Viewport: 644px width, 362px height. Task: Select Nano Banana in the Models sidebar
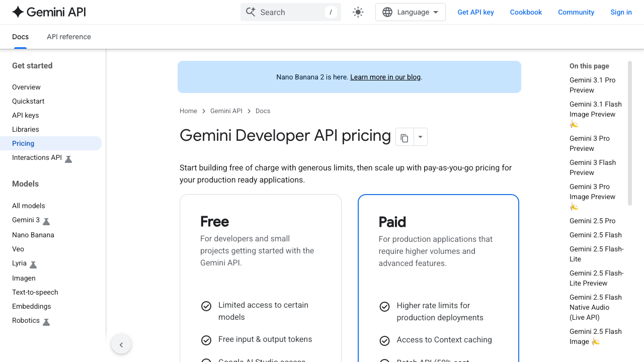pyautogui.click(x=33, y=235)
